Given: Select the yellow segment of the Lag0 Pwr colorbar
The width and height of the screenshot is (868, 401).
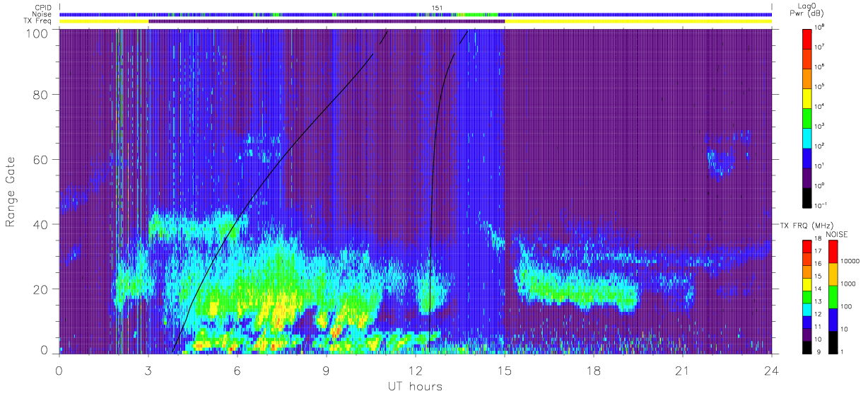Looking at the screenshot, I should point(807,98).
